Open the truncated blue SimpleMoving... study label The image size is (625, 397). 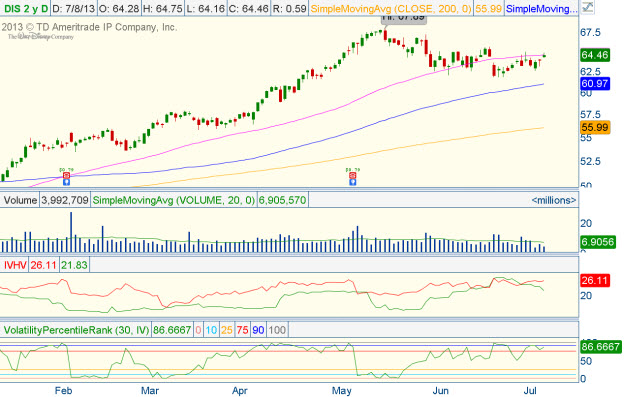[541, 8]
